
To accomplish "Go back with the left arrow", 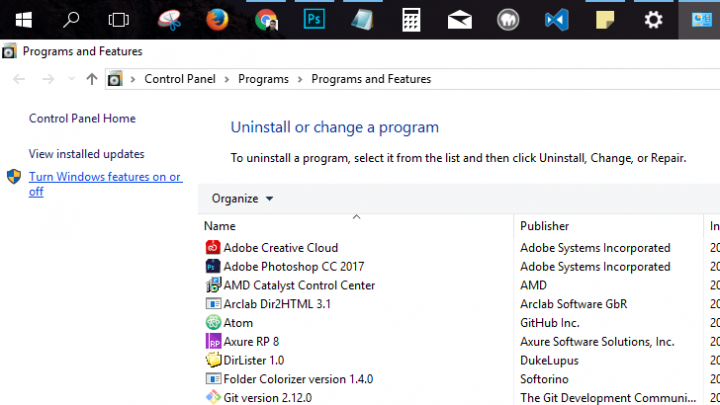I will [19, 79].
